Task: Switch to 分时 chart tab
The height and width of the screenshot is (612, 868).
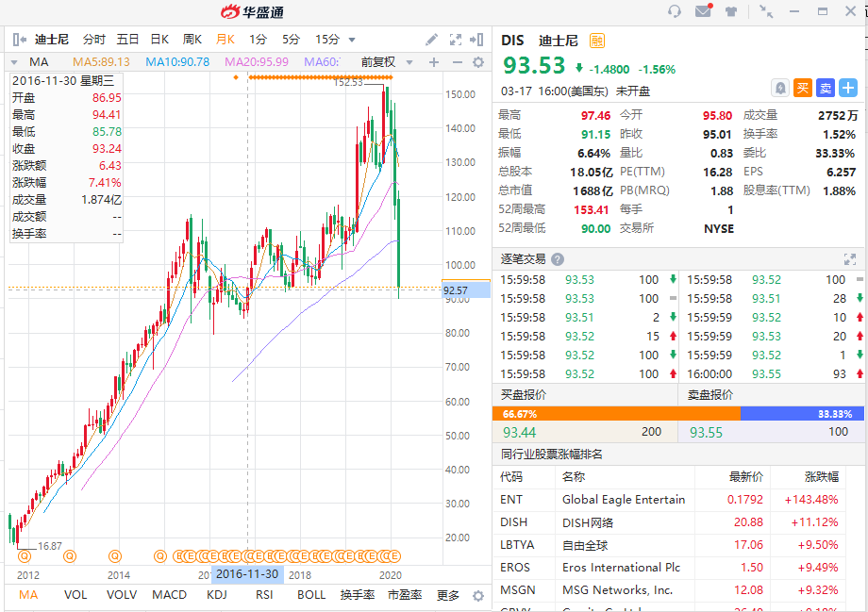Action: point(94,40)
